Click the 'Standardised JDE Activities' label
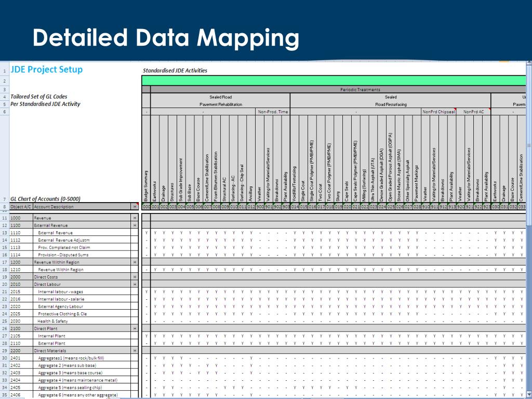This screenshot has height=399, width=532. pyautogui.click(x=175, y=71)
